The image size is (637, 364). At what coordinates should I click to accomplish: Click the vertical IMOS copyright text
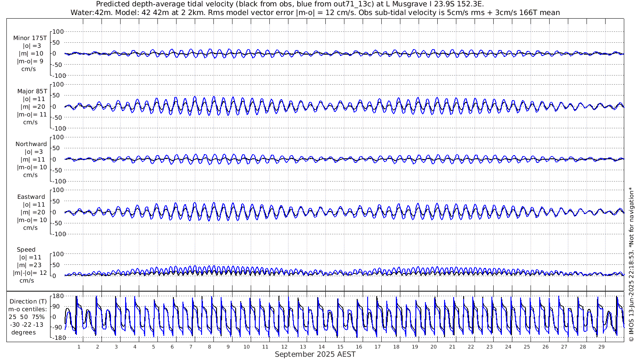coord(631,264)
